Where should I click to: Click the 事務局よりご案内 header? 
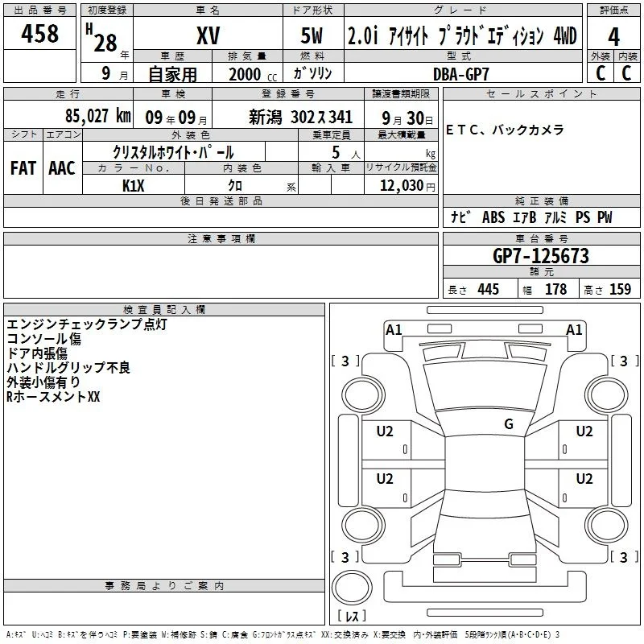coord(164,586)
